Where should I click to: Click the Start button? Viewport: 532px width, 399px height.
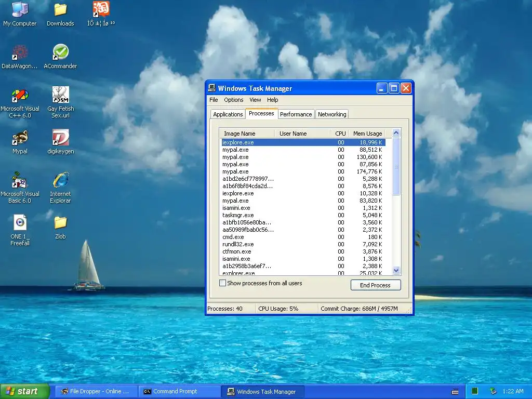25,391
